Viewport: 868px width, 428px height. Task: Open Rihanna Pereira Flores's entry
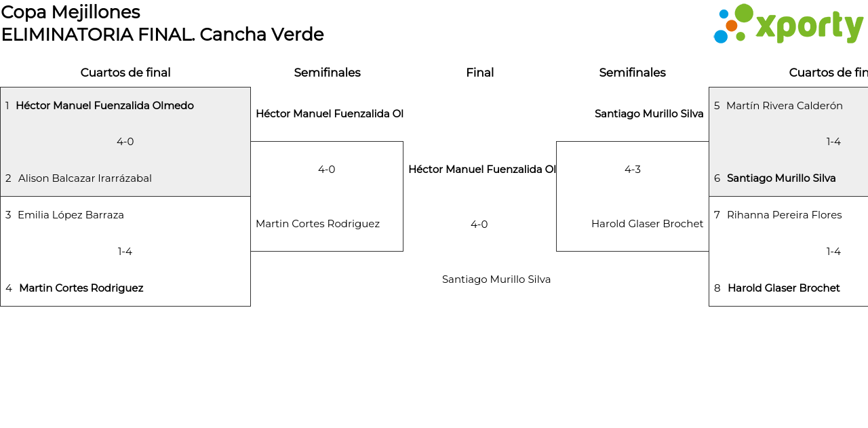[x=784, y=215]
